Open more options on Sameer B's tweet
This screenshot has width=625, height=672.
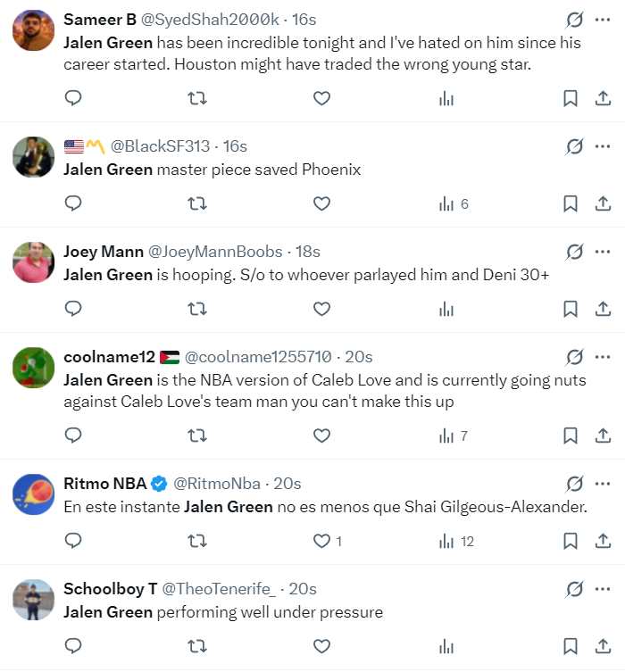click(603, 20)
